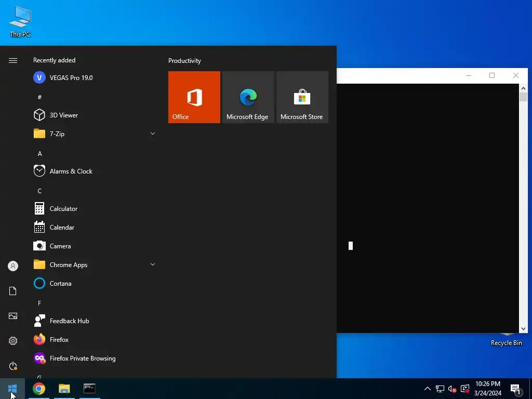Open the 7-Zip folder entry
The height and width of the screenshot is (399, 532).
tap(94, 134)
